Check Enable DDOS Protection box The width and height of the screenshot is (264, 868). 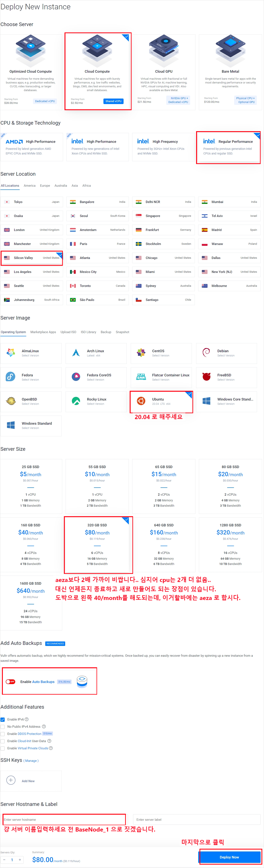pyautogui.click(x=3, y=734)
